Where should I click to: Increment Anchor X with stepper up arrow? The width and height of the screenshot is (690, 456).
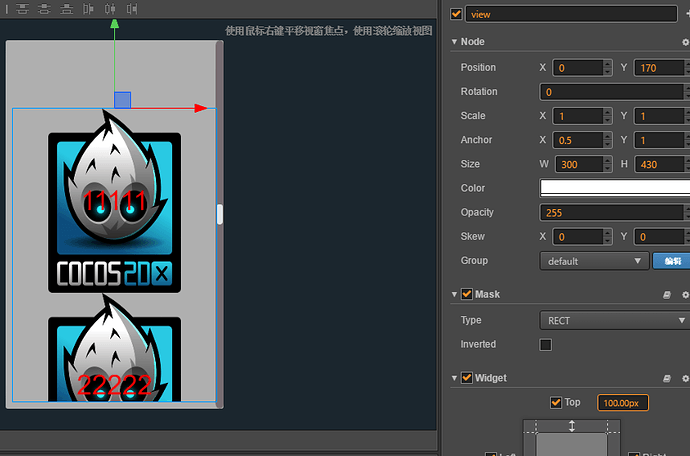click(608, 136)
